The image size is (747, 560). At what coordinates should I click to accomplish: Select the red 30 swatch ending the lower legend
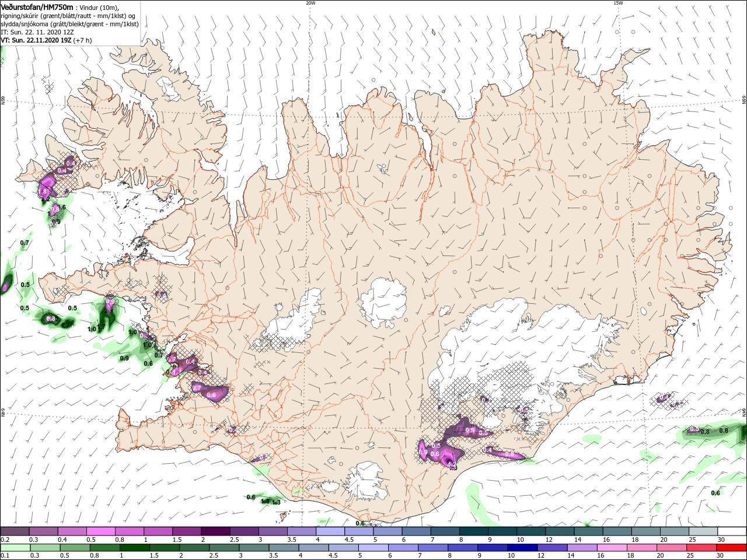pos(731,548)
